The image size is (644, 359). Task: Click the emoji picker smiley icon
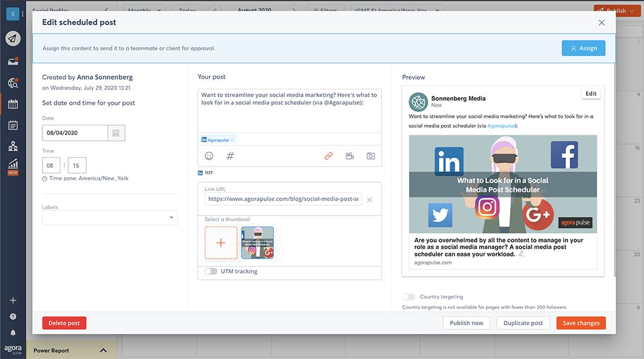pyautogui.click(x=209, y=156)
